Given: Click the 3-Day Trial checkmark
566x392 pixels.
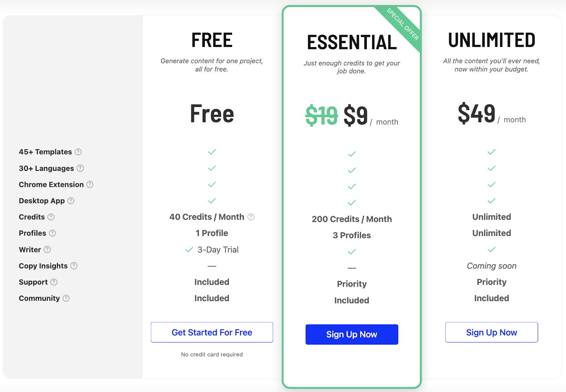Looking at the screenshot, I should pos(189,249).
